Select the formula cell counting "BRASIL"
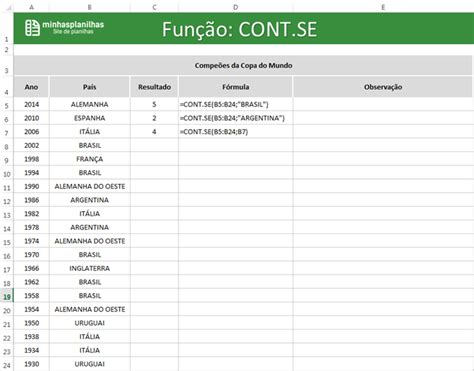474x371 pixels. point(235,104)
